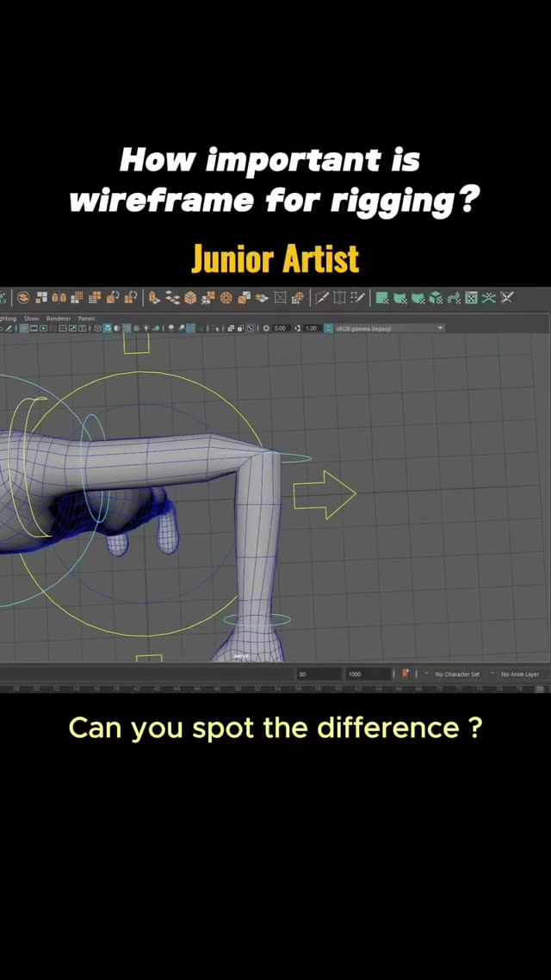Toggle safe action display

72,328
